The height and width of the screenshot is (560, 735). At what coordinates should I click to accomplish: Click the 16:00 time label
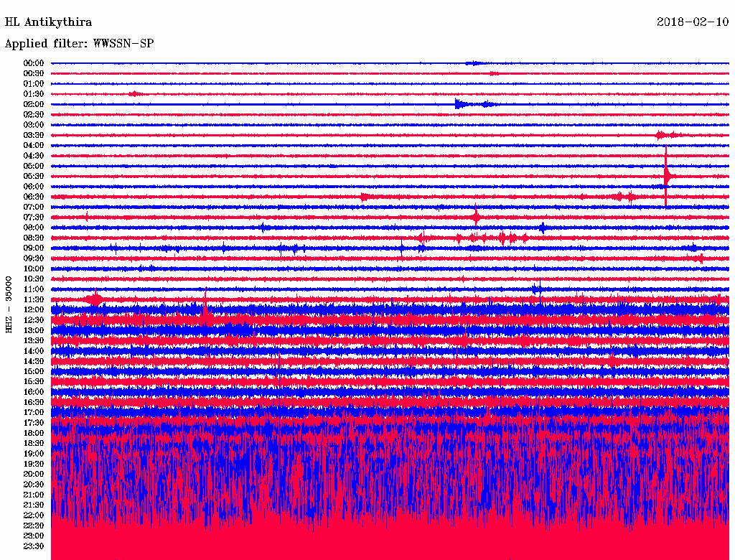coord(34,392)
